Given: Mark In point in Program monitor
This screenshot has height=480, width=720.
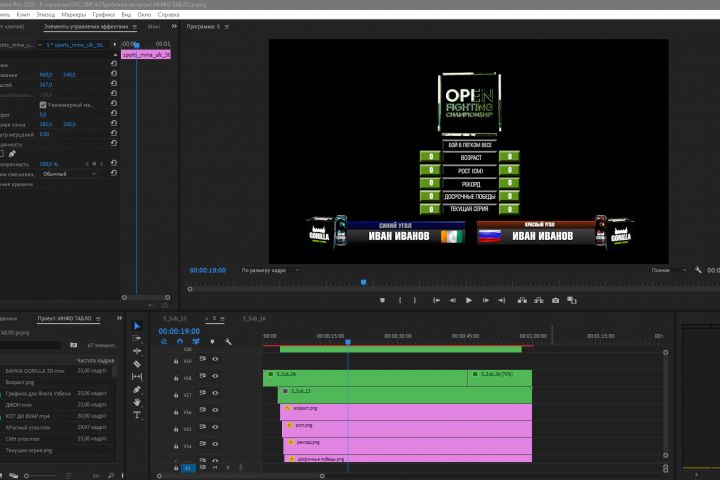Looking at the screenshot, I should click(399, 300).
